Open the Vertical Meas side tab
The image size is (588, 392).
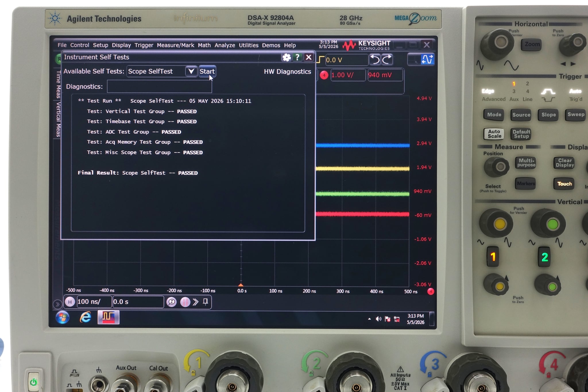tap(58, 119)
